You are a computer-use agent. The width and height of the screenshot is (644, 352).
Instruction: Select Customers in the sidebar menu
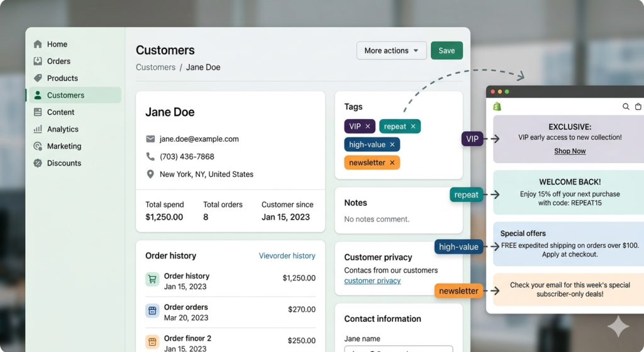pyautogui.click(x=65, y=95)
